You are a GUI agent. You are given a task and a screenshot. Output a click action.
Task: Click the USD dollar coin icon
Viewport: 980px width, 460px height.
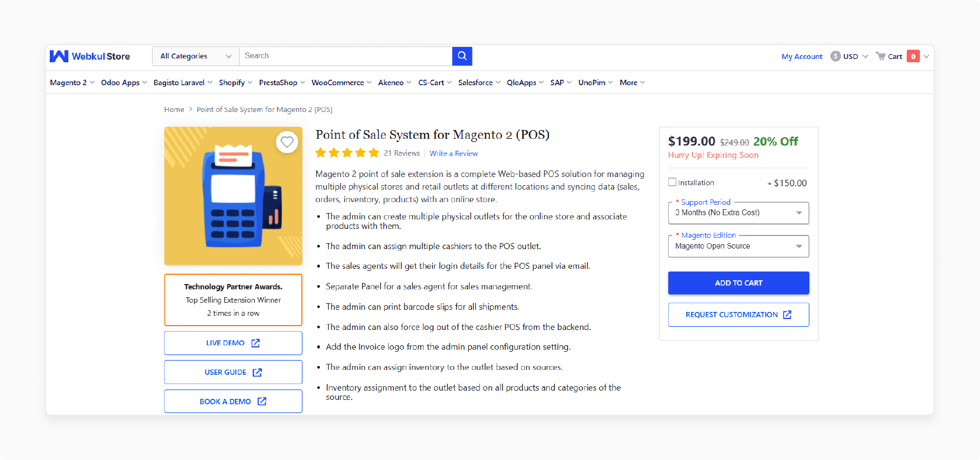835,56
